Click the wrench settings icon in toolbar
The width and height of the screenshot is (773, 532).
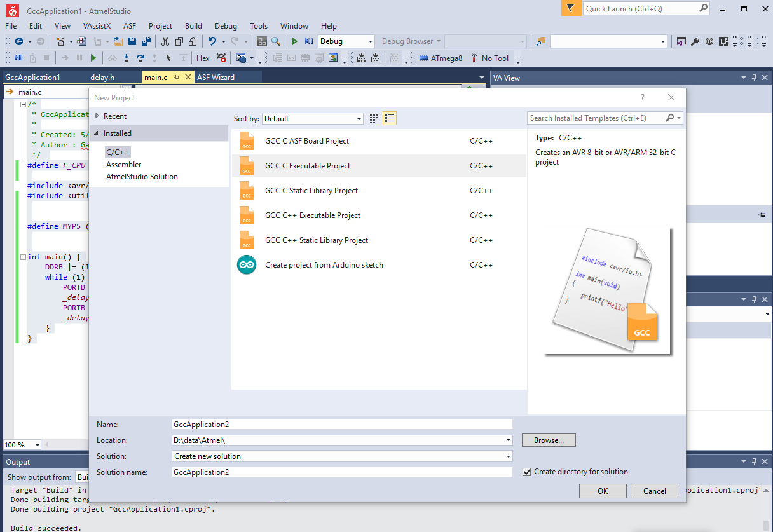click(695, 41)
